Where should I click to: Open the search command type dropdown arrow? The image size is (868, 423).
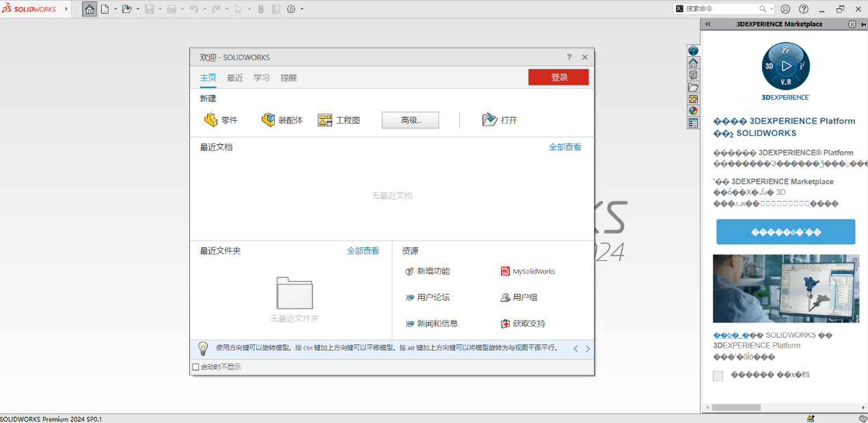(772, 9)
